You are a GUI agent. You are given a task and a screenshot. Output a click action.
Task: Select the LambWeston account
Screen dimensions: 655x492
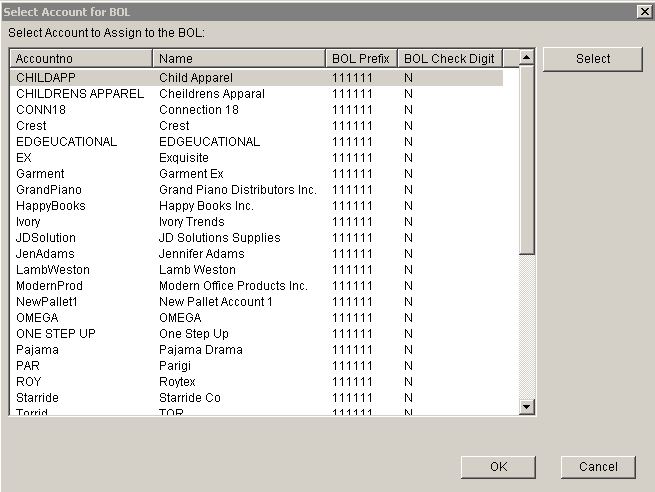coord(53,270)
